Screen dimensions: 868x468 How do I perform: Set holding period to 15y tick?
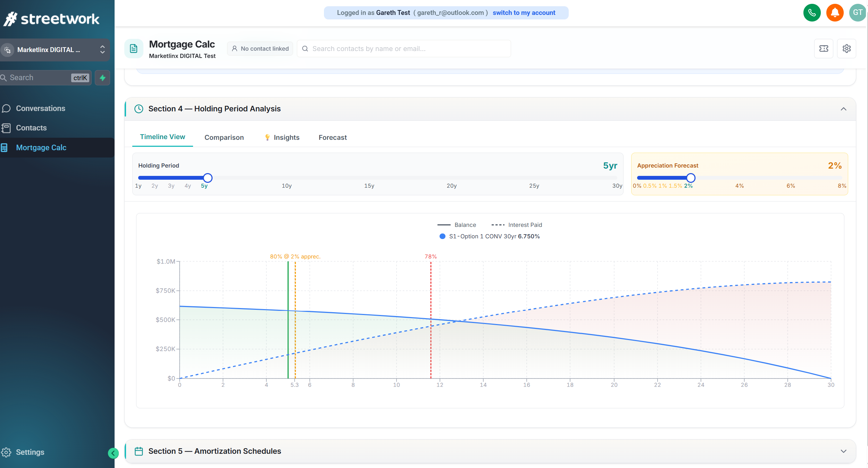[x=369, y=186]
